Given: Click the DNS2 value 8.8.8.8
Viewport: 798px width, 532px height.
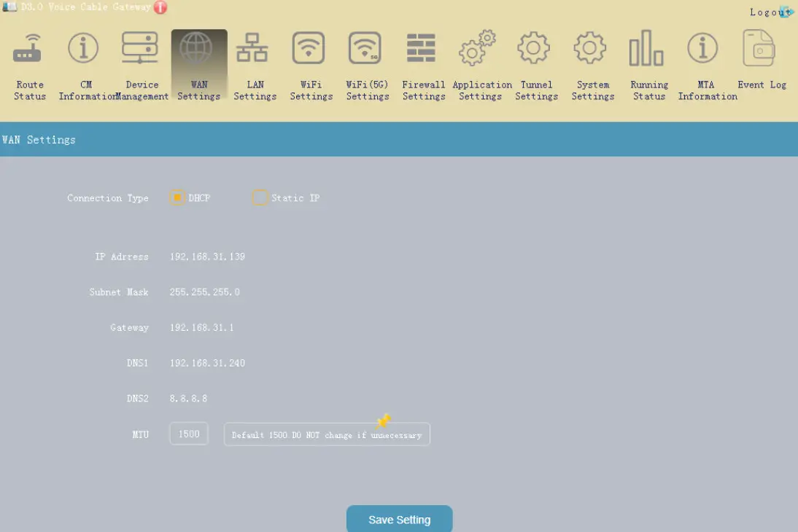Looking at the screenshot, I should (188, 398).
